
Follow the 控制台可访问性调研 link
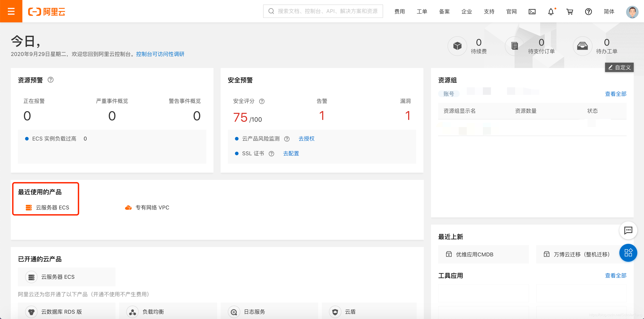tap(160, 54)
